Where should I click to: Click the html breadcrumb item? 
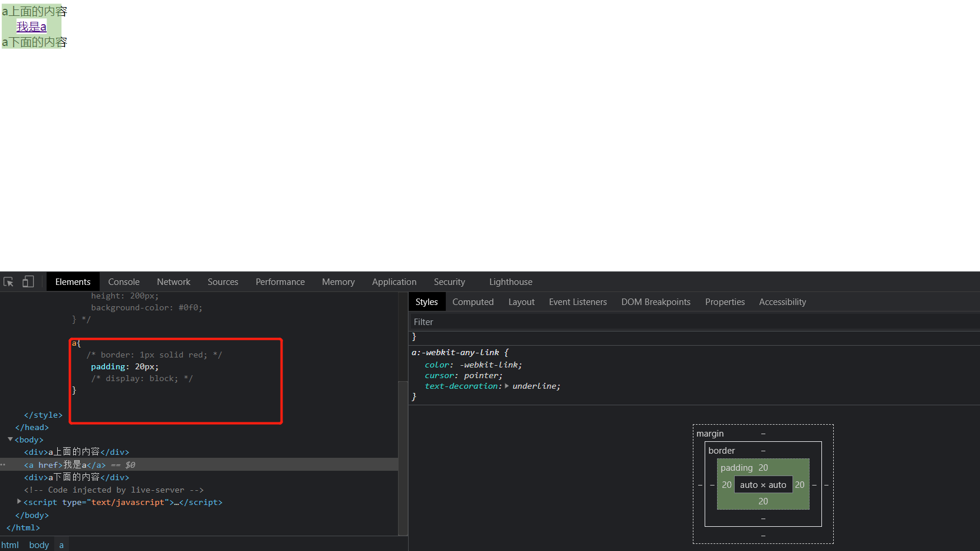pyautogui.click(x=10, y=545)
